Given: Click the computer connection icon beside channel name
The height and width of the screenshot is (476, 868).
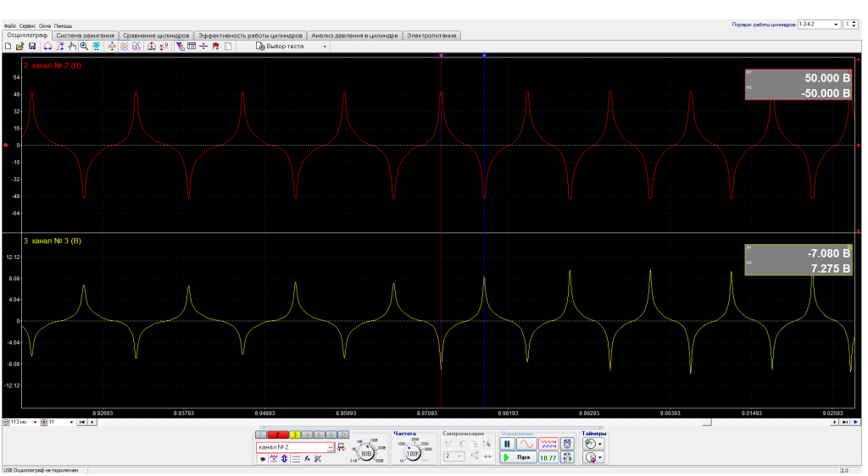Looking at the screenshot, I should point(342,447).
